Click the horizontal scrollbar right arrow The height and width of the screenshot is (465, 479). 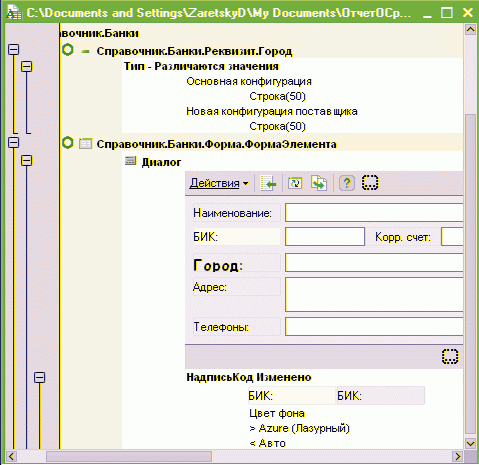pos(458,456)
